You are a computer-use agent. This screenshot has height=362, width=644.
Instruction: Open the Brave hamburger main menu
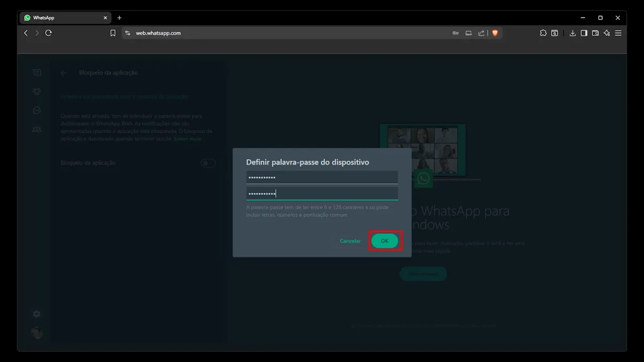[x=618, y=33]
